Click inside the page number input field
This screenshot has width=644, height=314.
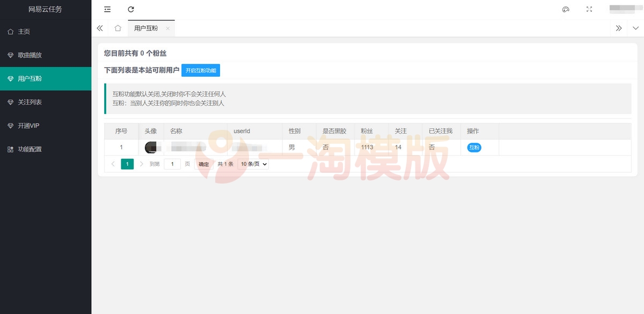(x=172, y=164)
